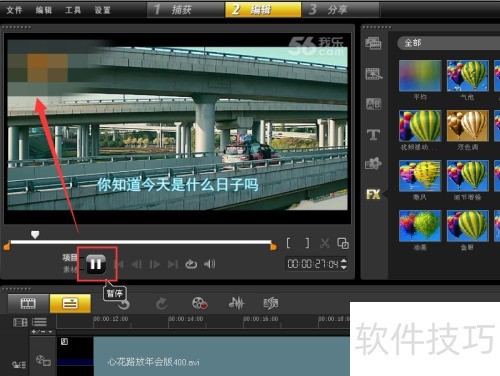Open the preview volume control

pyautogui.click(x=210, y=264)
